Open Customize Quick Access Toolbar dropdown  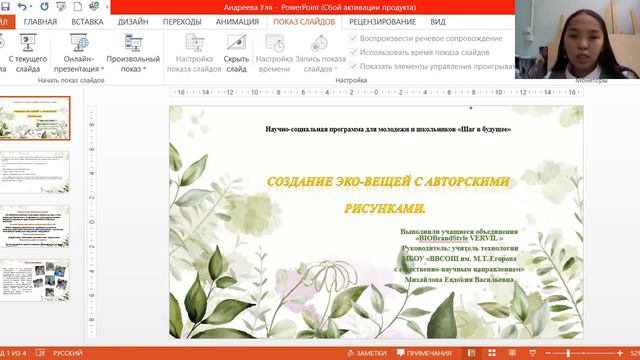click(x=107, y=7)
